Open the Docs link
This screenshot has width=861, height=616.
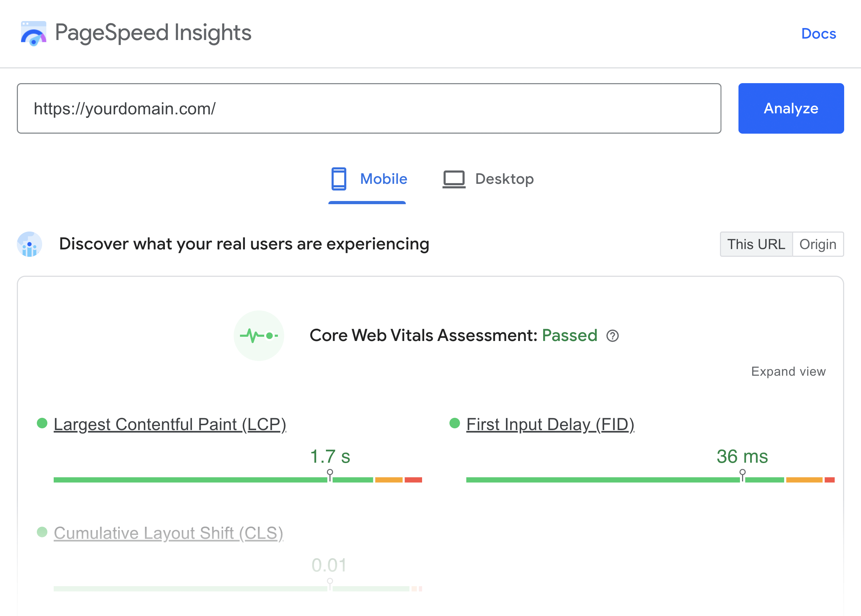coord(819,33)
